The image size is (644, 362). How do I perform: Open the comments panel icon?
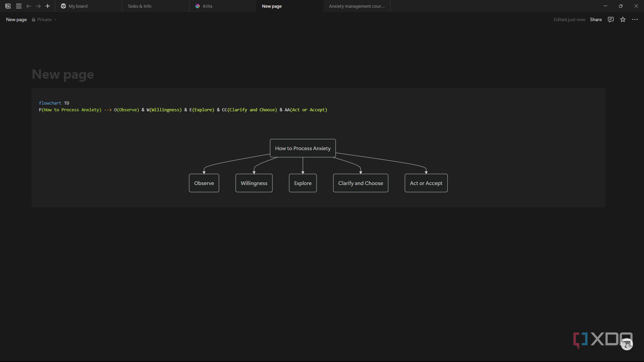point(611,19)
